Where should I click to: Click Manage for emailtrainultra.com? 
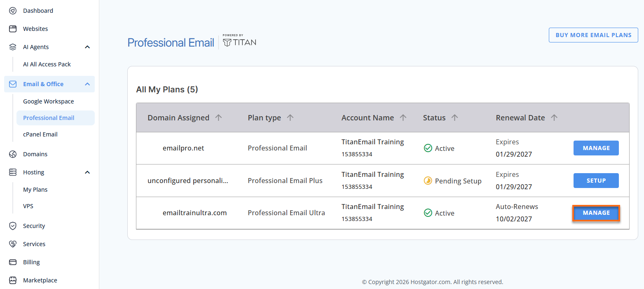click(x=596, y=213)
